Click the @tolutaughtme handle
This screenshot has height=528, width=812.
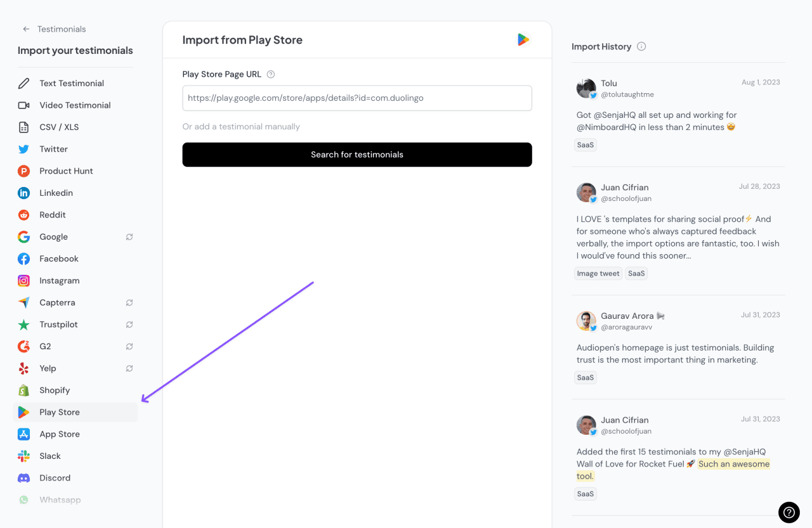click(x=627, y=94)
